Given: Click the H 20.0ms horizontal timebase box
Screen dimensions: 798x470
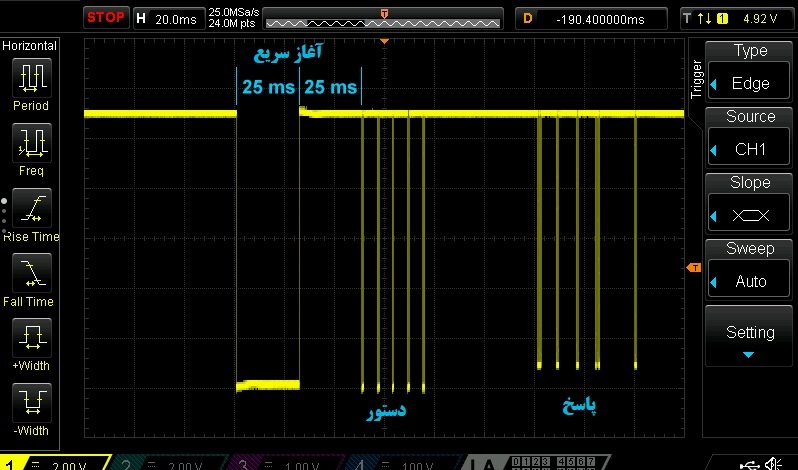Looking at the screenshot, I should (168, 19).
